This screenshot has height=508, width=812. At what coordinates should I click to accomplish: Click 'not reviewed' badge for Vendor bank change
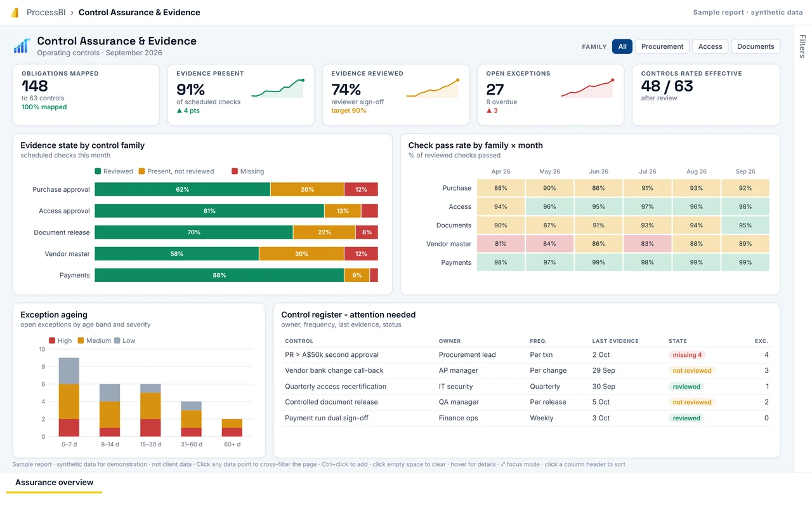pyautogui.click(x=692, y=371)
